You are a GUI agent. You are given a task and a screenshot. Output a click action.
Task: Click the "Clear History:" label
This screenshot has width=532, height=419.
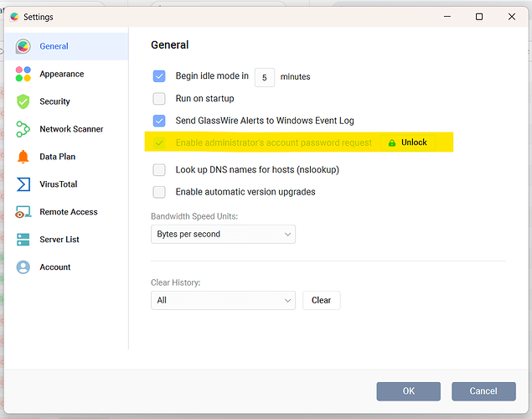tap(175, 282)
